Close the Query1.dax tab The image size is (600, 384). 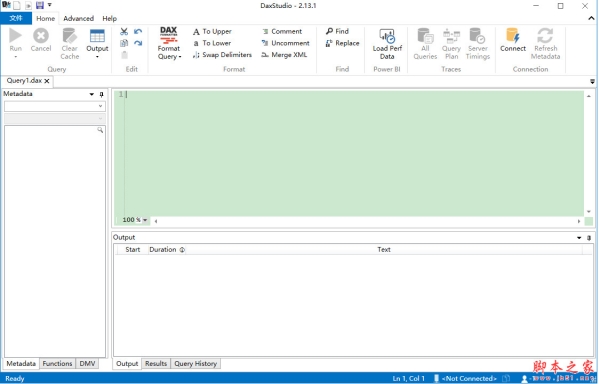tap(47, 81)
